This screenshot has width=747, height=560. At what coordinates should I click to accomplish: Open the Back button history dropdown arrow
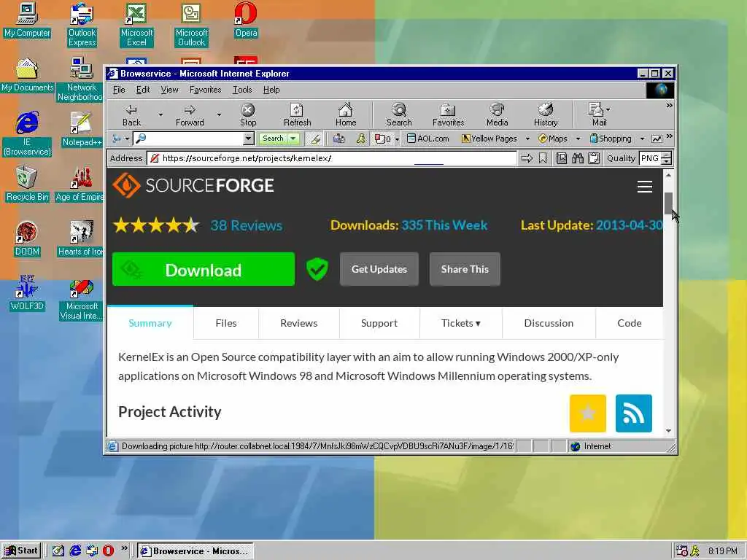pyautogui.click(x=160, y=114)
